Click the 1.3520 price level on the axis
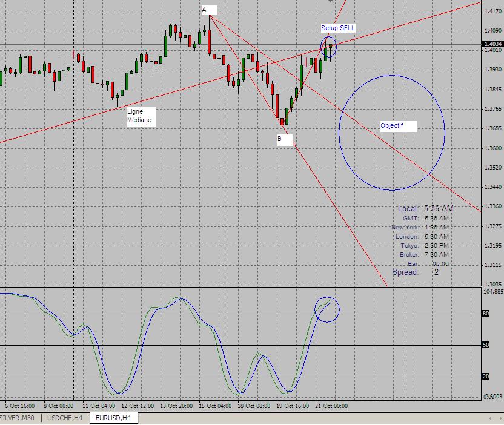The image size is (504, 425). click(492, 167)
